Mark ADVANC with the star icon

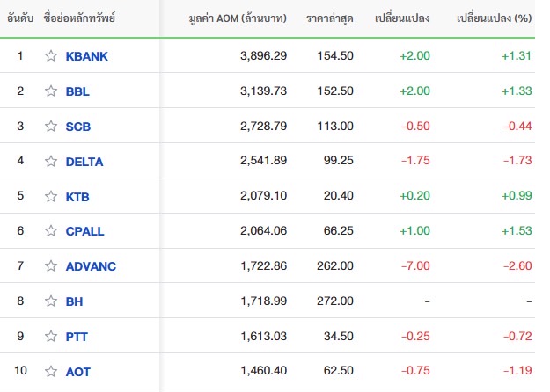51,266
